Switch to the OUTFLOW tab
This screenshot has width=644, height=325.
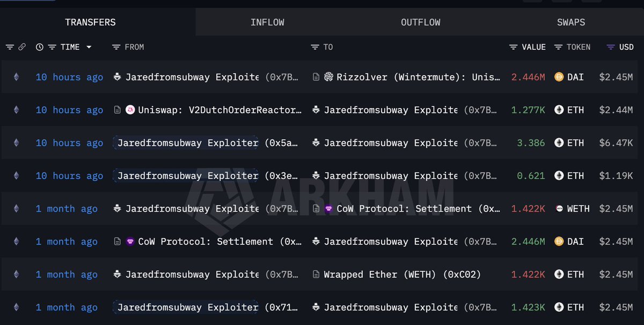pos(421,23)
